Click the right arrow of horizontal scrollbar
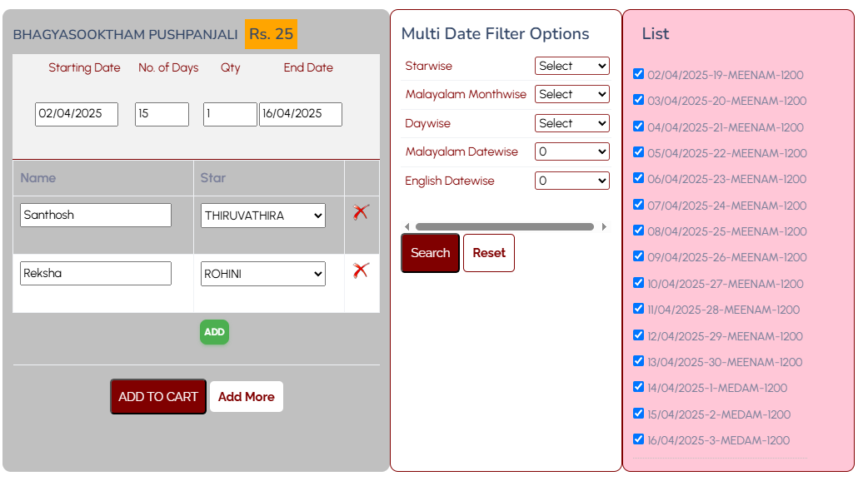The image size is (868, 481). click(604, 226)
